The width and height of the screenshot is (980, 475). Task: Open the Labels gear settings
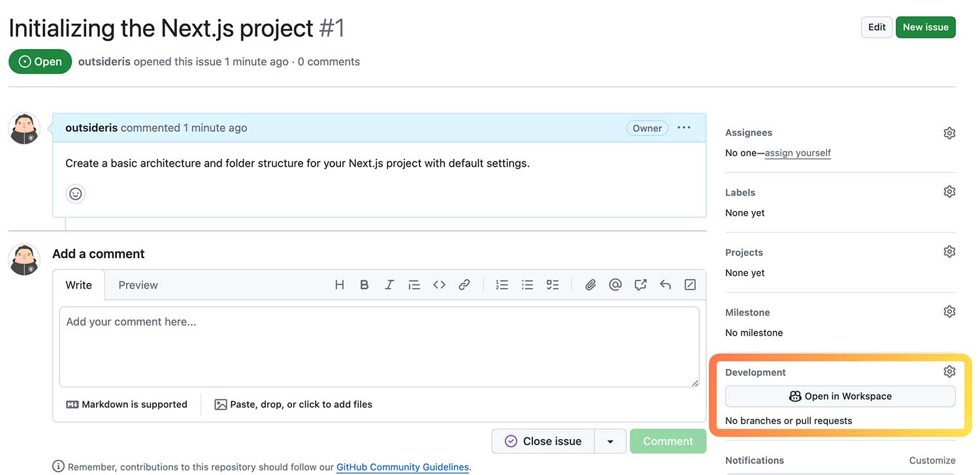(949, 192)
